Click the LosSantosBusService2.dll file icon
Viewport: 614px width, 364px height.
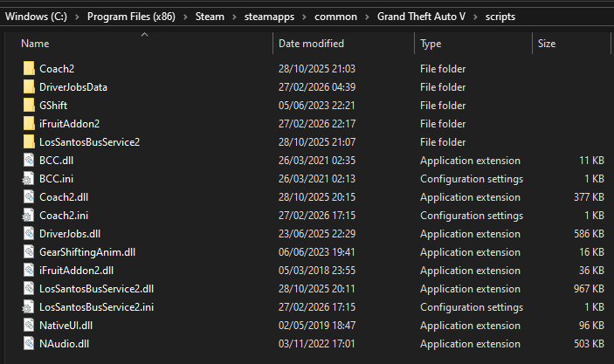point(29,289)
